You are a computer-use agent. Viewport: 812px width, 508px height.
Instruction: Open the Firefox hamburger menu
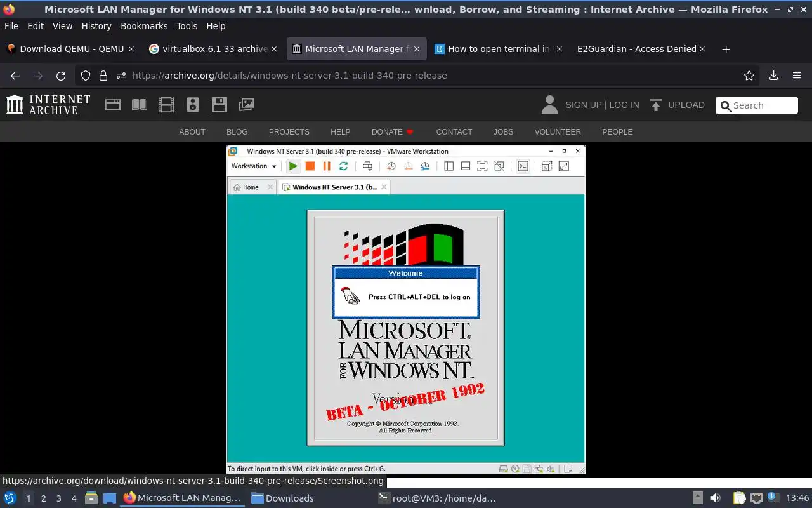[x=797, y=76]
